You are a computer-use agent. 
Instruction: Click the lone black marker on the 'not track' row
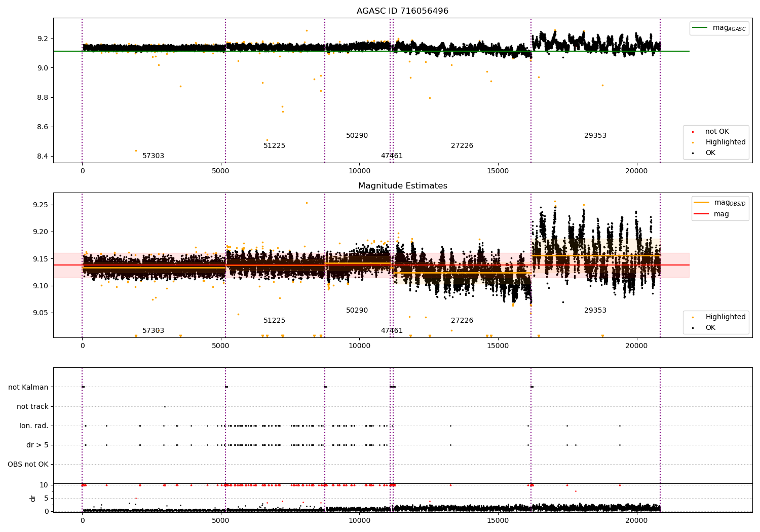tap(165, 406)
